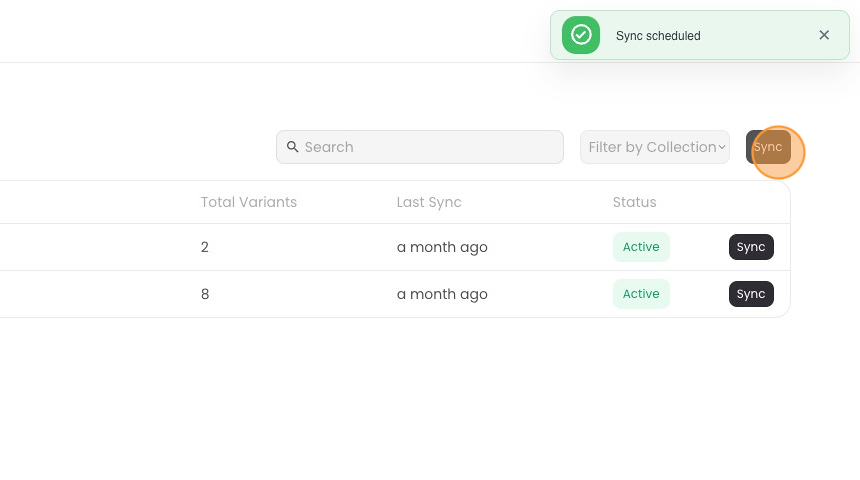Click the "Filter by Collection" placeholder text
The width and height of the screenshot is (860, 480).
coord(652,147)
